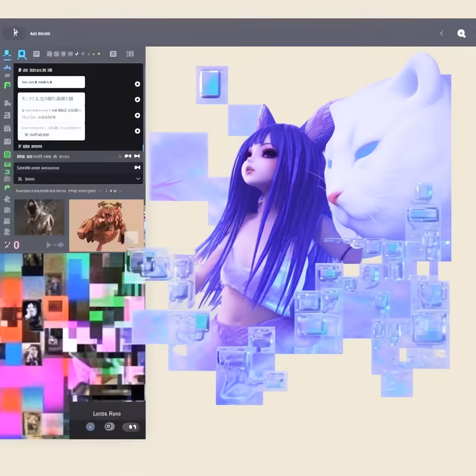This screenshot has height=476, width=476.
Task: Click the grey flat rectangle sidebar icon near the thumbnail's bottom
Action: (7, 221)
